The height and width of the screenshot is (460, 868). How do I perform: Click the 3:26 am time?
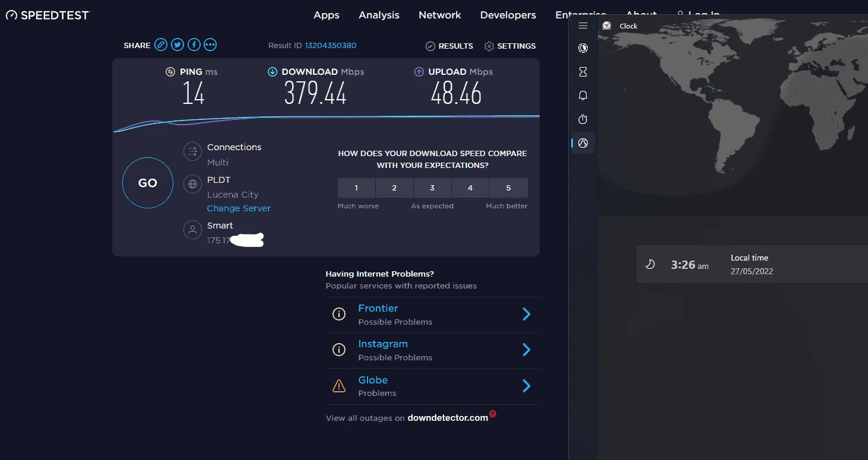(x=690, y=265)
